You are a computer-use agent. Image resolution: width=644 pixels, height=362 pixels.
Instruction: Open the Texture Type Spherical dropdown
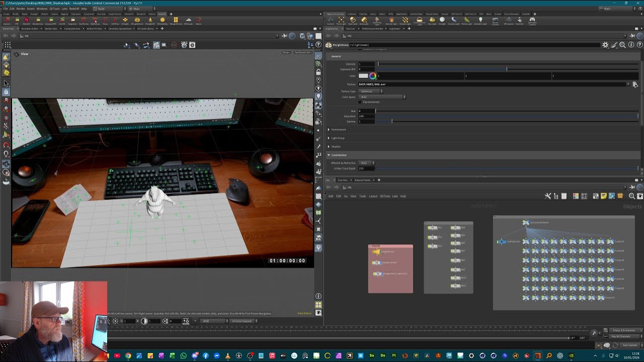371,91
